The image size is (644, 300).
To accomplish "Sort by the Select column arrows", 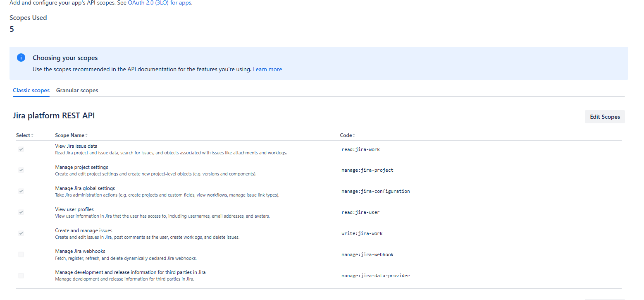I will click(32, 135).
